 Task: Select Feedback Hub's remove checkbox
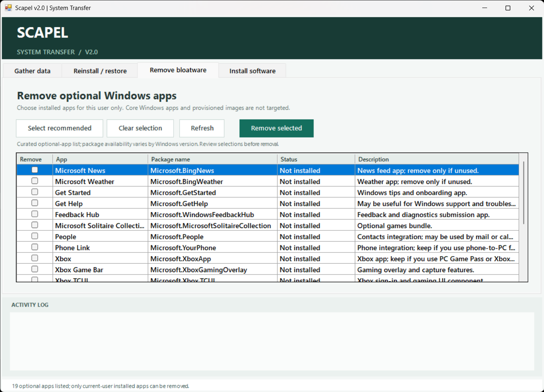click(x=35, y=214)
